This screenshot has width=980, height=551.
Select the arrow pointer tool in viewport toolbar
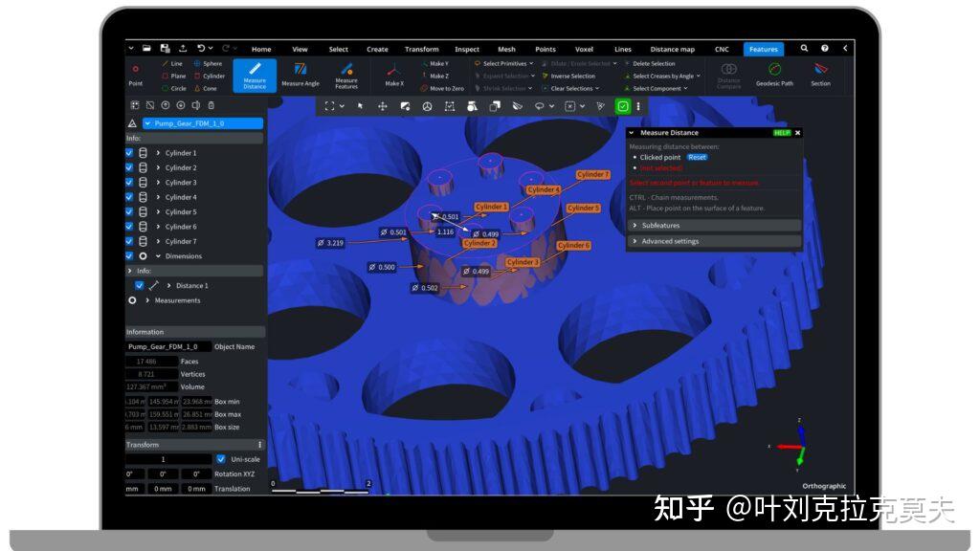pos(360,106)
